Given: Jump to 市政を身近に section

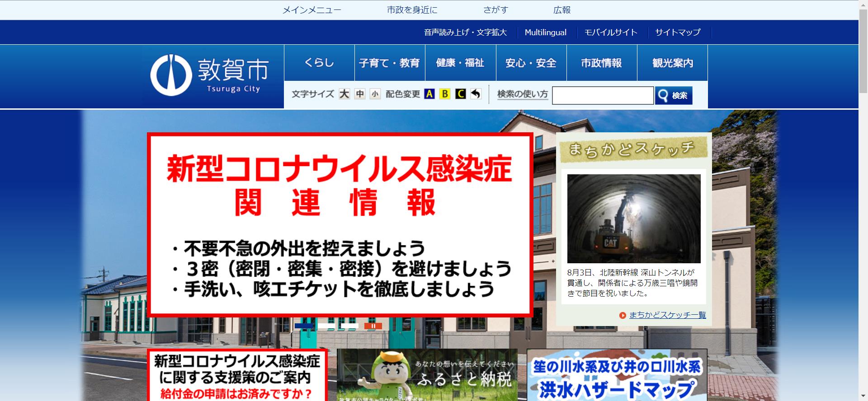Looking at the screenshot, I should tap(412, 10).
